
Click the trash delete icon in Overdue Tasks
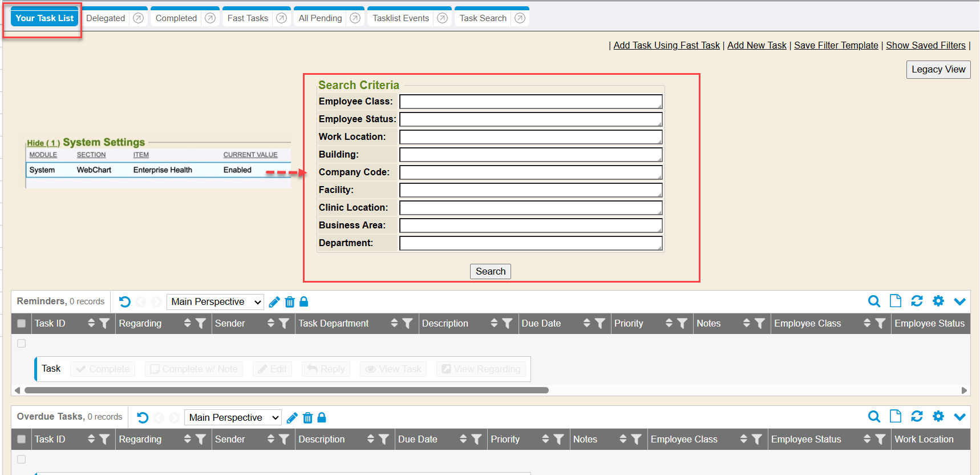307,418
